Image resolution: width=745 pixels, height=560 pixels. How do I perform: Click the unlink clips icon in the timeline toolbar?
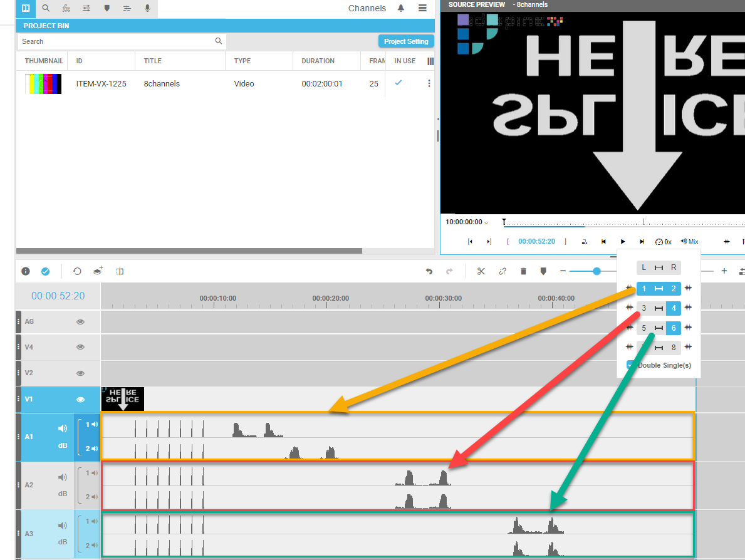[502, 271]
